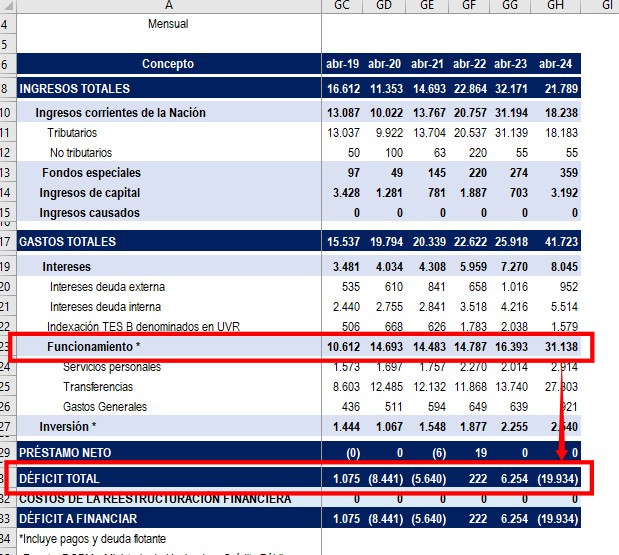Click the 'abr-24' column heading cell
Screen dimensions: 619x555
[555, 64]
